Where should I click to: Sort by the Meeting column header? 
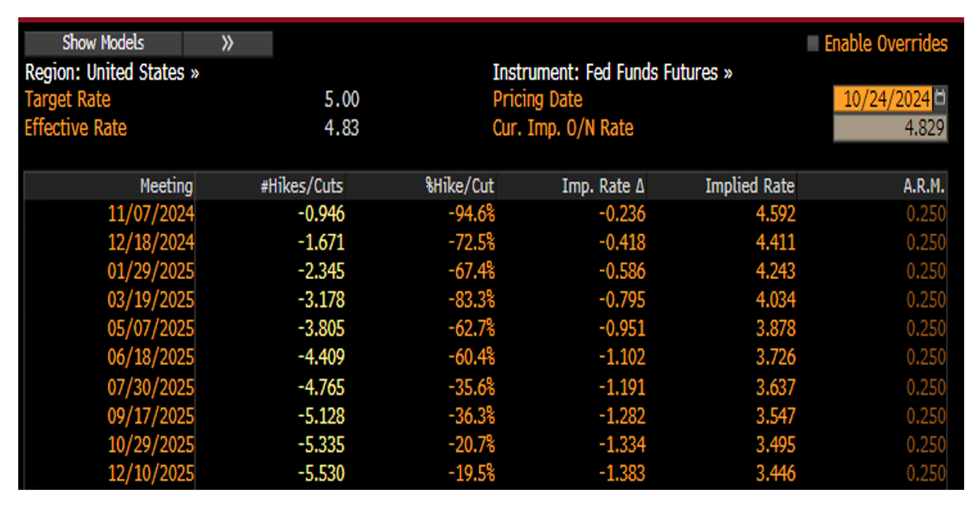point(166,186)
